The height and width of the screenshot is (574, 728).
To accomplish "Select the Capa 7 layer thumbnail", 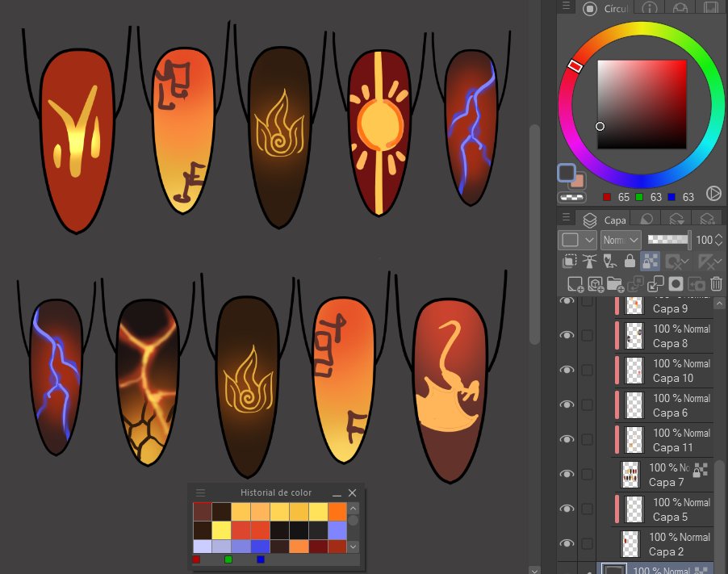I will pyautogui.click(x=630, y=474).
